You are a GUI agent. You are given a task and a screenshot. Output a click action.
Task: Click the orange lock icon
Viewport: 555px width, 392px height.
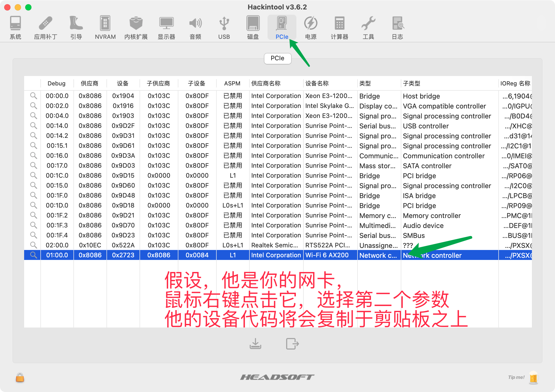tap(20, 378)
